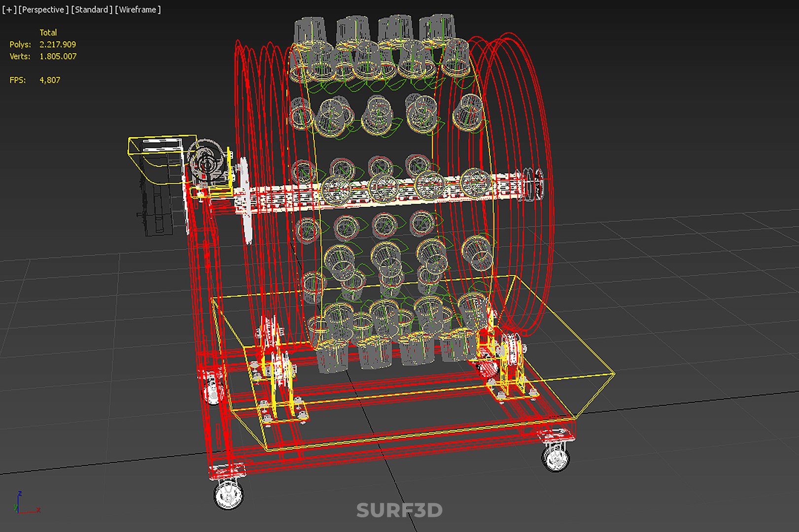799x532 pixels.
Task: Open the Perspective viewport label menu
Action: pyautogui.click(x=43, y=9)
